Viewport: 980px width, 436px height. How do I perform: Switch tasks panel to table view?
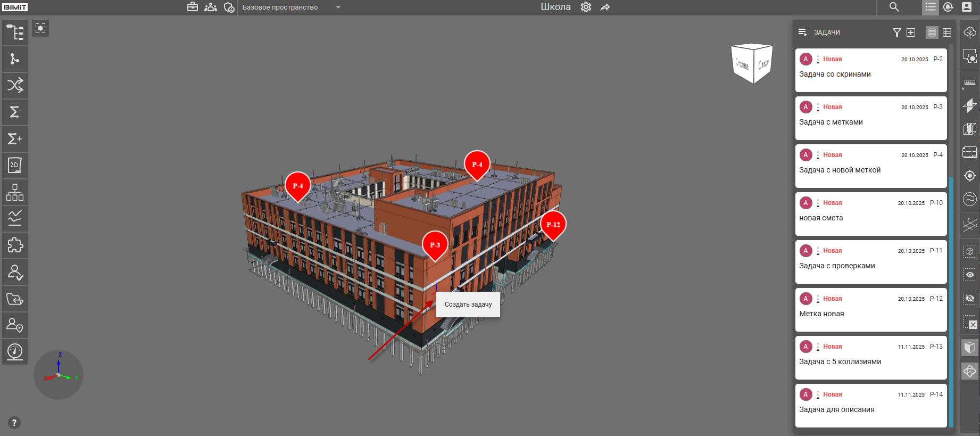[947, 32]
